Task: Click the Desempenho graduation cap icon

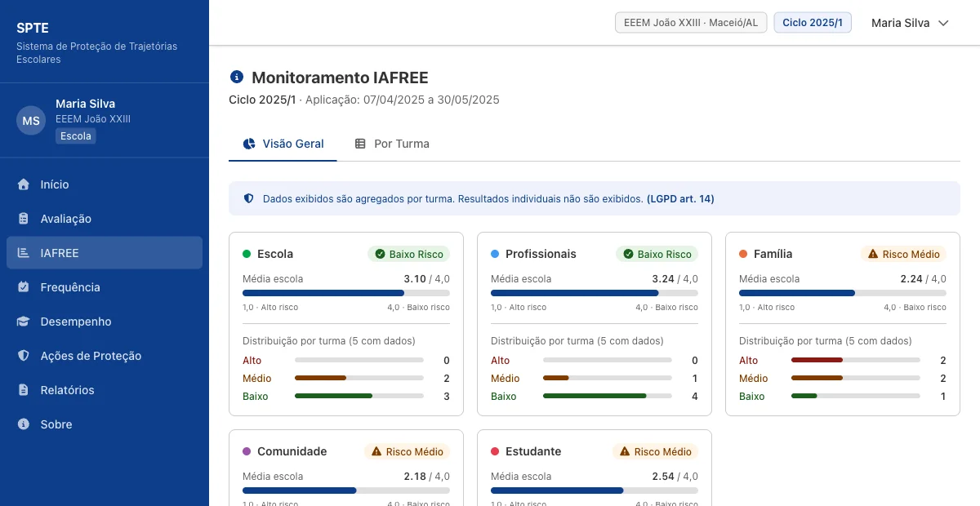Action: [24, 322]
